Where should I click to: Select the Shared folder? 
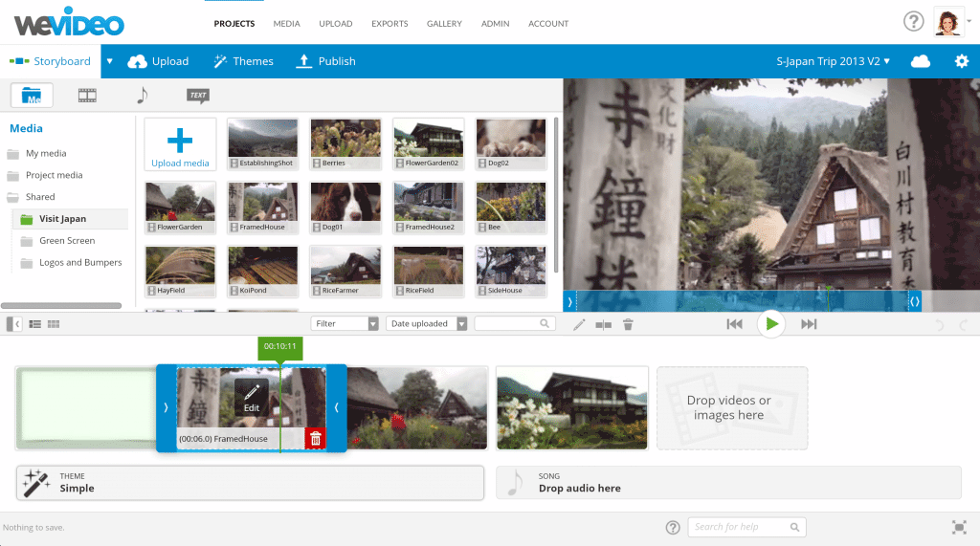(x=40, y=197)
